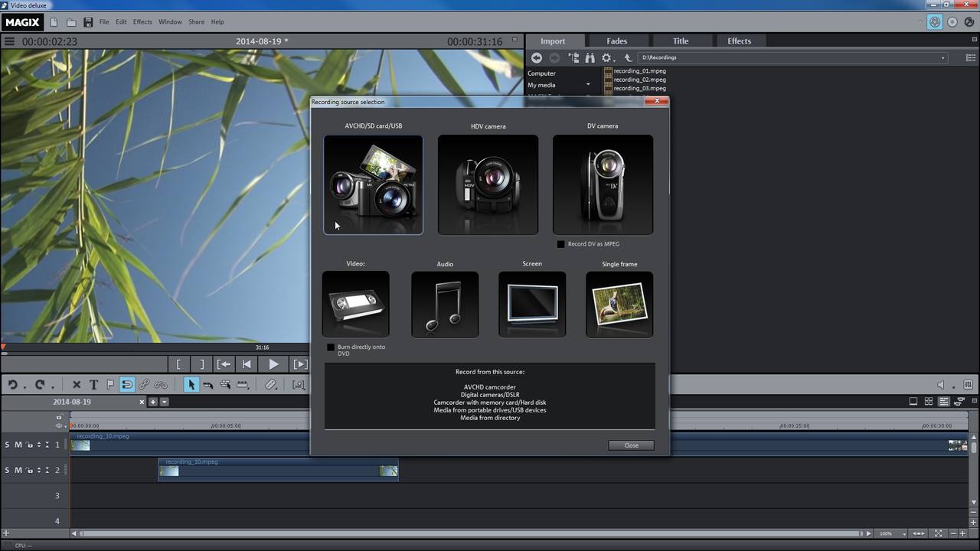Enable the Record DV as MPEG checkbox
The height and width of the screenshot is (551, 980).
(x=561, y=243)
